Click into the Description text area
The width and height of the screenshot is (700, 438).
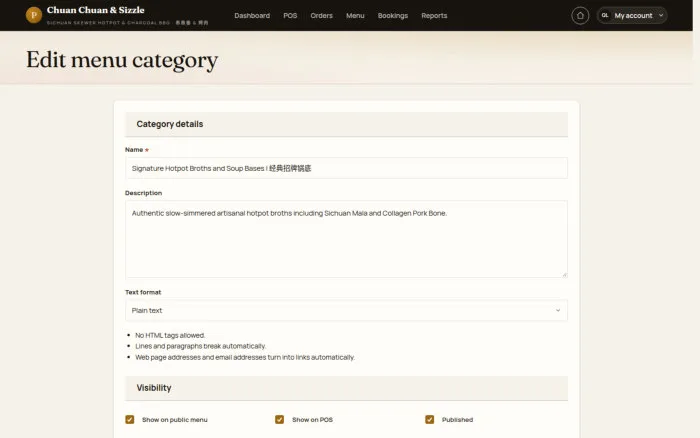tap(346, 239)
